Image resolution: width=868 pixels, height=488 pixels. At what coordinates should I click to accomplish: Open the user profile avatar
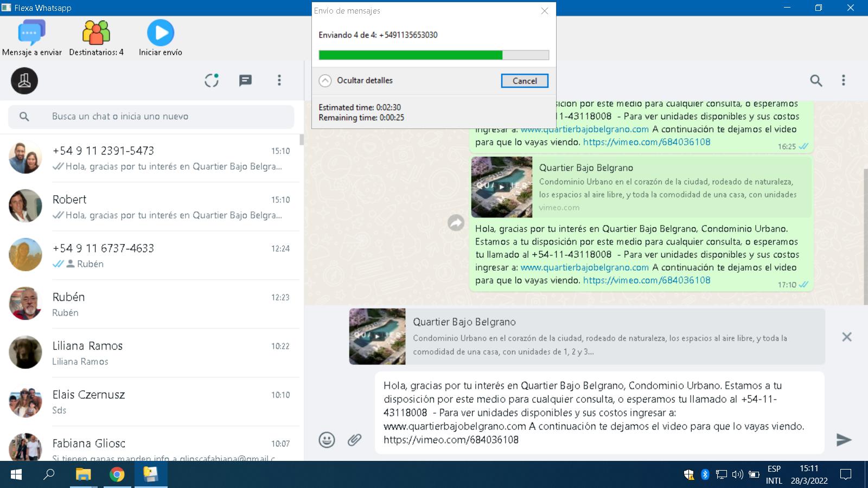tap(24, 81)
